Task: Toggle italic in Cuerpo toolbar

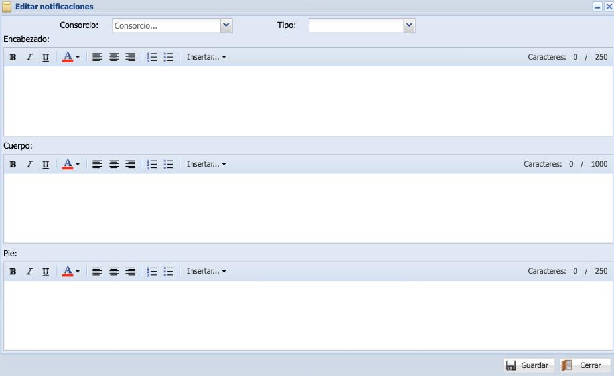Action: [x=29, y=164]
